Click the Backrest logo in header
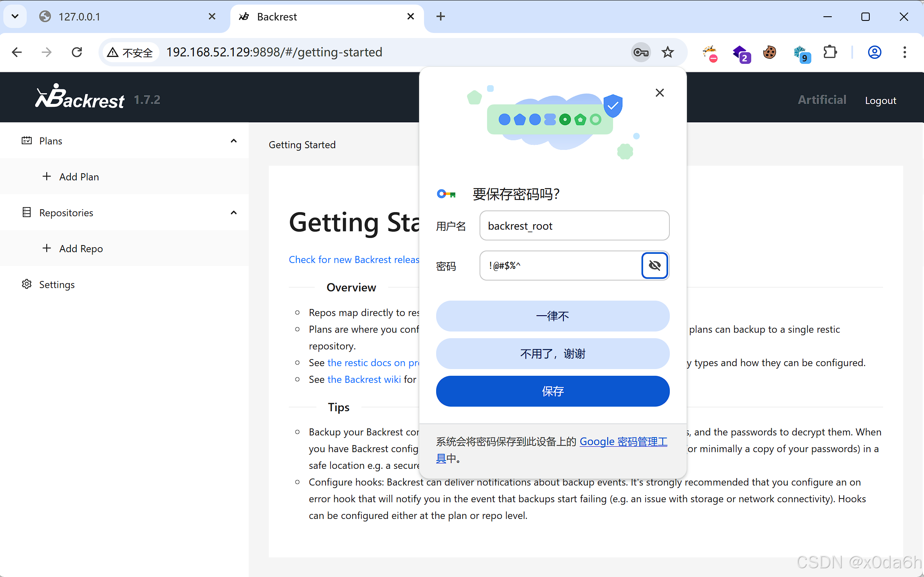 80,97
